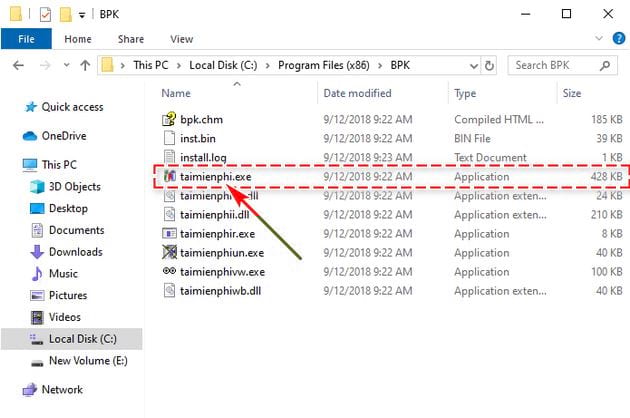Open the Help question mark icon
This screenshot has width=630, height=418.
pyautogui.click(x=618, y=39)
